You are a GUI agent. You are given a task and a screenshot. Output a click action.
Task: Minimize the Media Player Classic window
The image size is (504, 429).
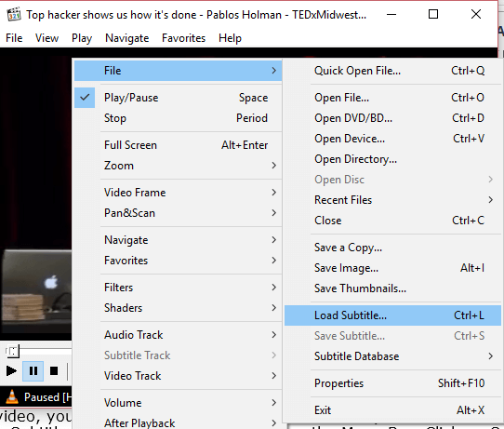tap(391, 15)
